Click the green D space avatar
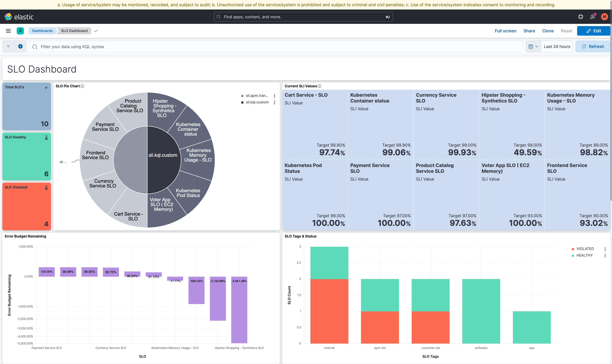612x364 pixels. (x=20, y=31)
